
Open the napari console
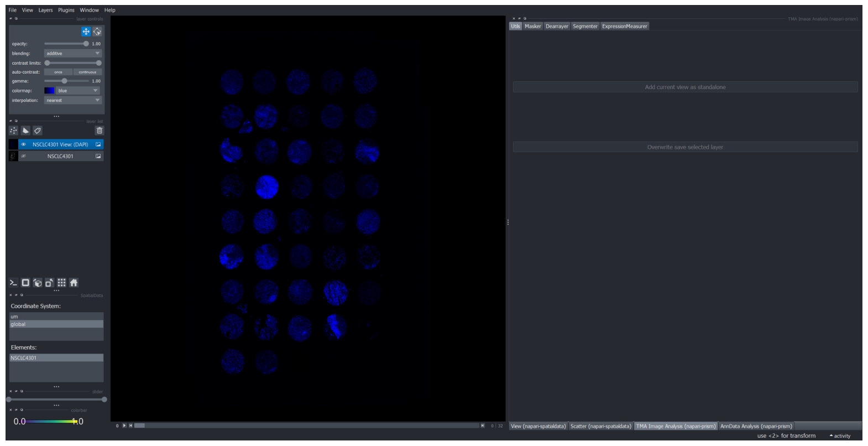13,283
